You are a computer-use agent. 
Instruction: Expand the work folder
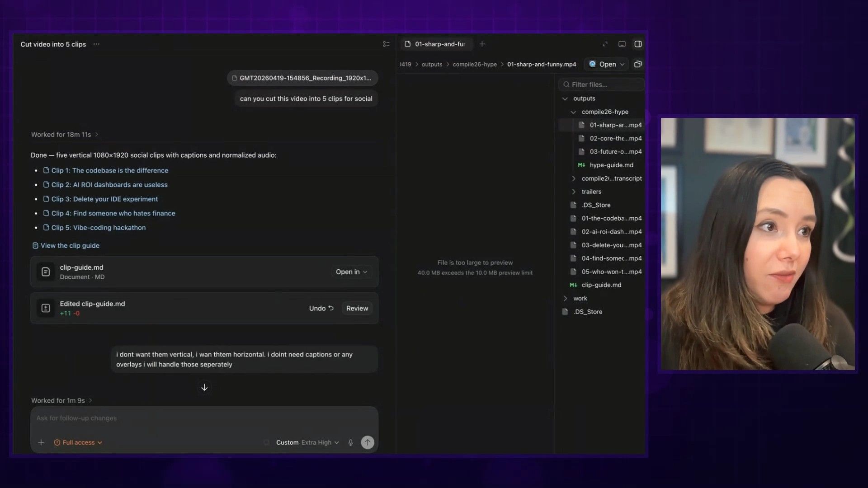pos(565,298)
